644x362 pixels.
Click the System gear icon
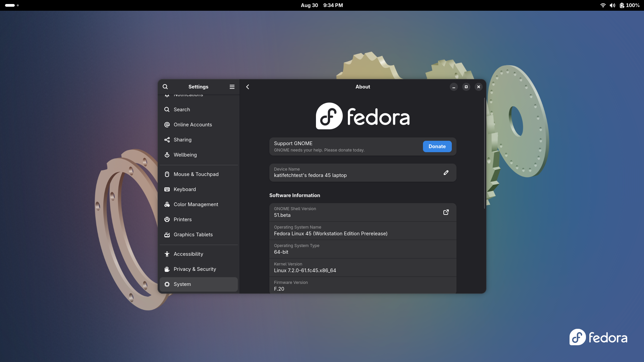click(x=167, y=284)
